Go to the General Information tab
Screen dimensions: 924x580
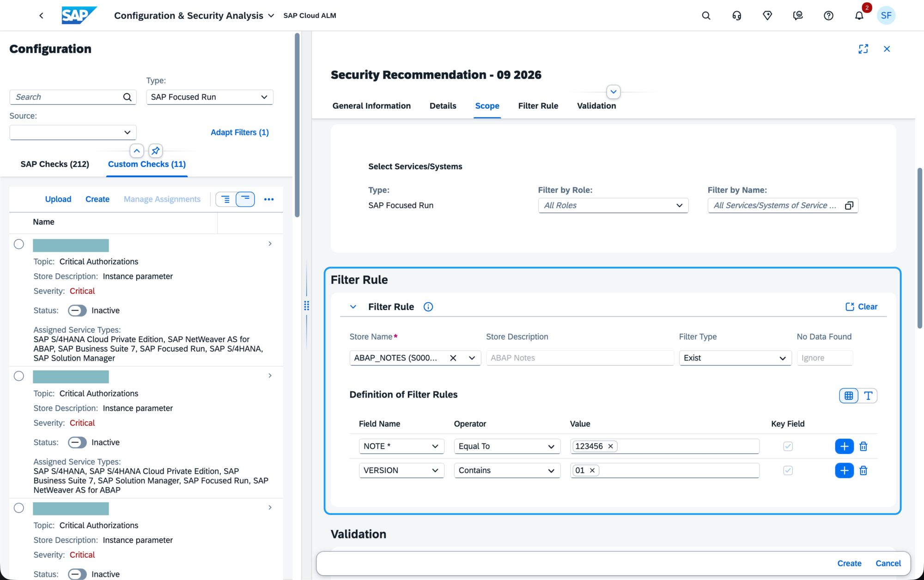pos(371,106)
